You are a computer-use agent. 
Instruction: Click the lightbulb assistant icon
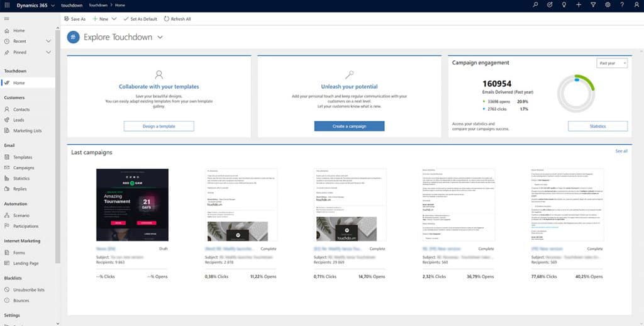564,5
